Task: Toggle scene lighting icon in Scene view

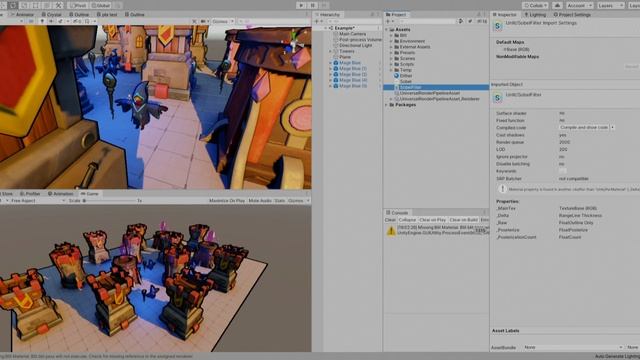Action: pos(42,21)
